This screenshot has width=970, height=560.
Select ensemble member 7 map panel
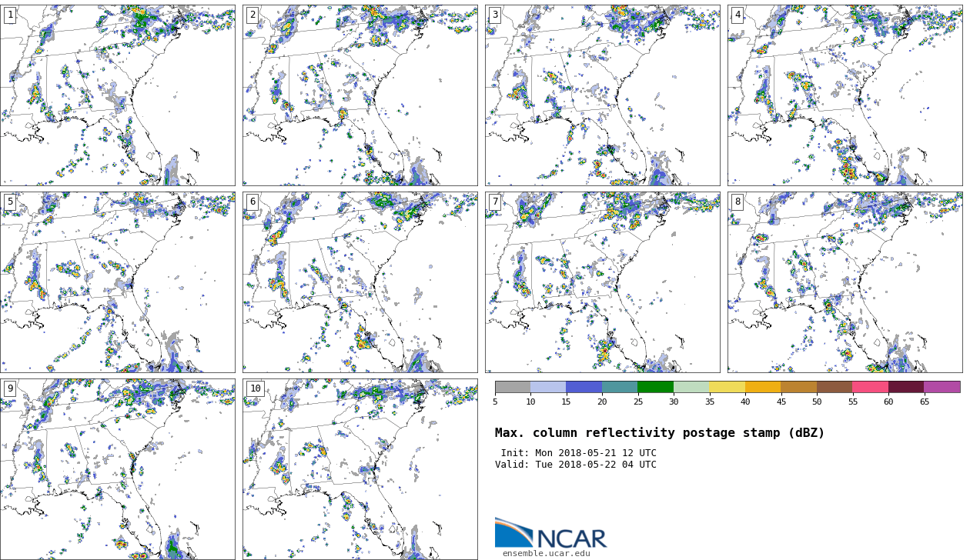[603, 282]
